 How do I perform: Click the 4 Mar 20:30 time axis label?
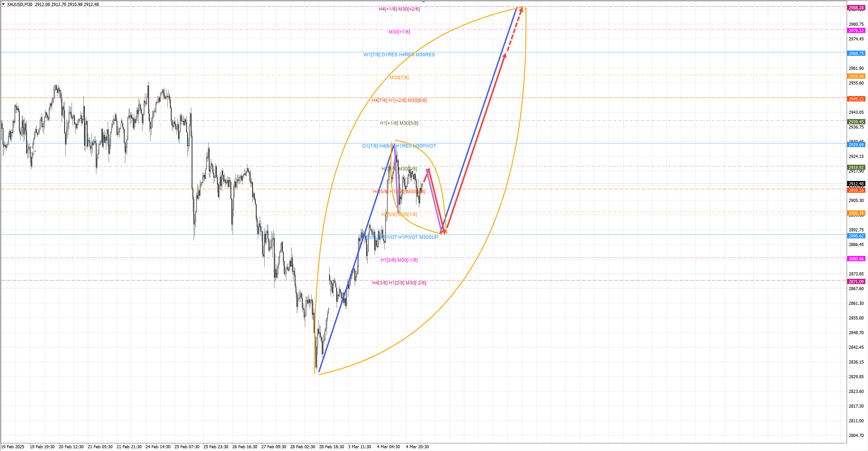[x=417, y=447]
